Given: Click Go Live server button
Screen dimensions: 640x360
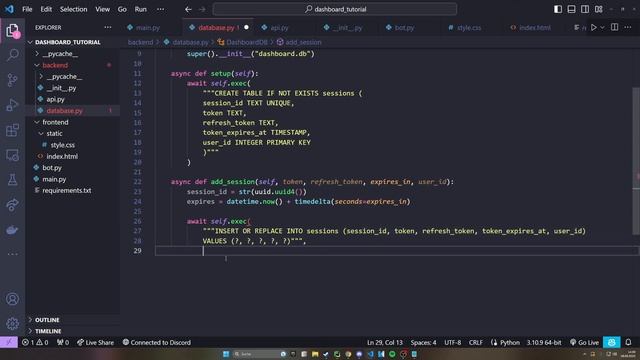Looking at the screenshot, I should pyautogui.click(x=584, y=342).
